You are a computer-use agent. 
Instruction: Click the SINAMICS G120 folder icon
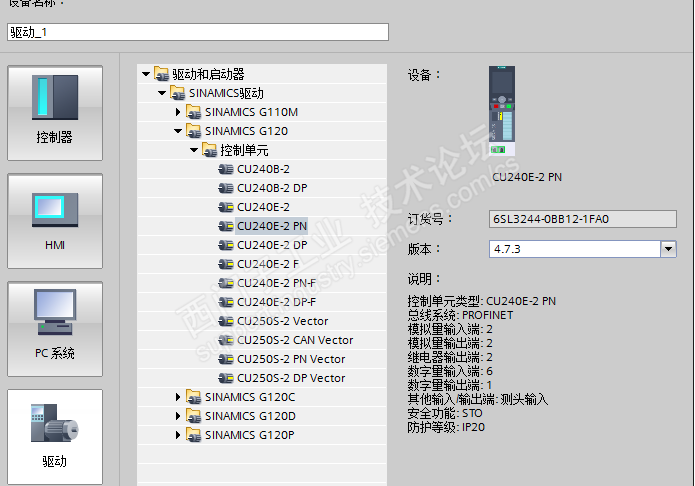point(193,131)
